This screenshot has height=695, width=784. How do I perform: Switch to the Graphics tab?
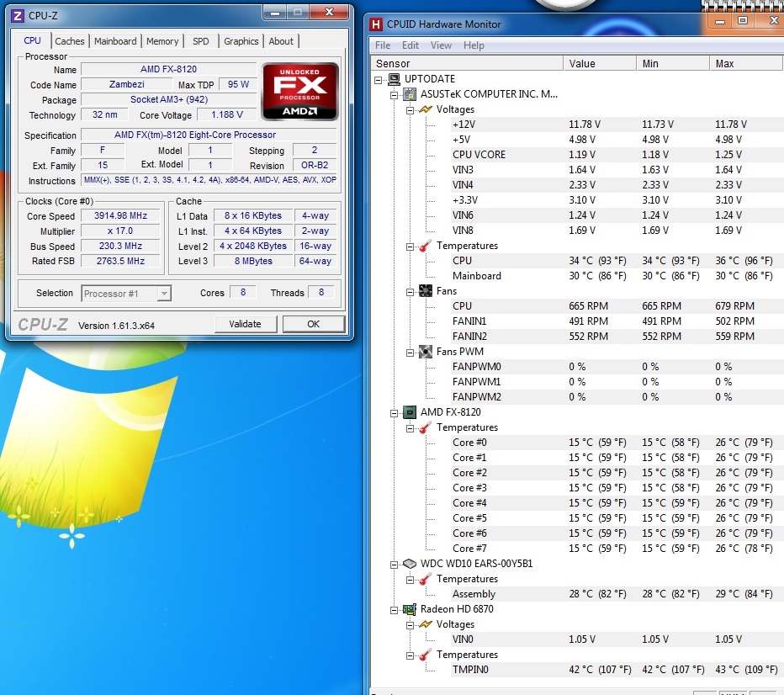tap(241, 41)
